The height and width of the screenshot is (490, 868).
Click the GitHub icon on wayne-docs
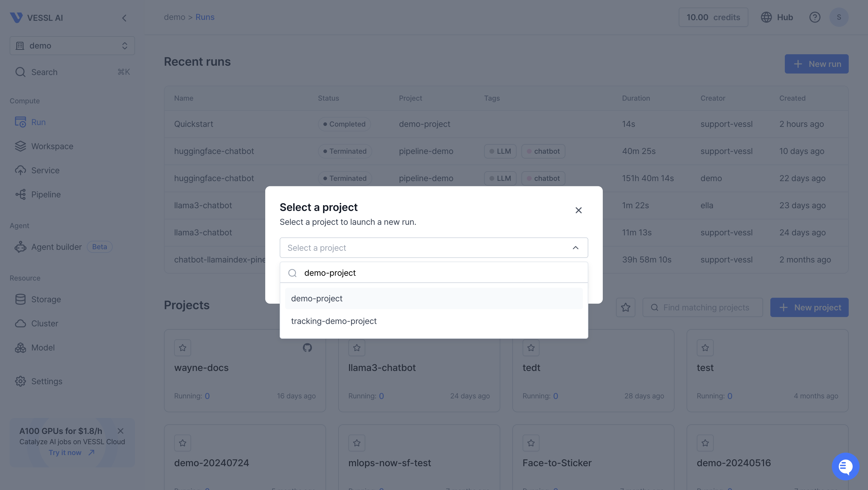pyautogui.click(x=307, y=347)
